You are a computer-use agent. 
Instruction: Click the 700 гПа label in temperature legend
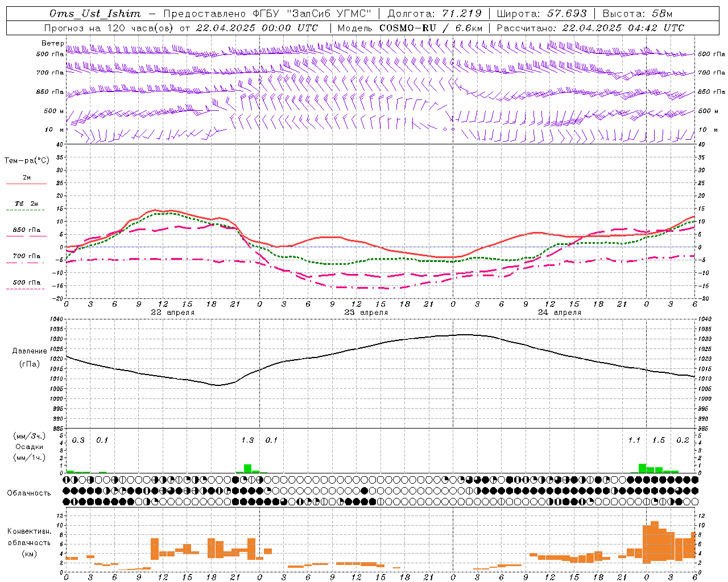[x=27, y=256]
